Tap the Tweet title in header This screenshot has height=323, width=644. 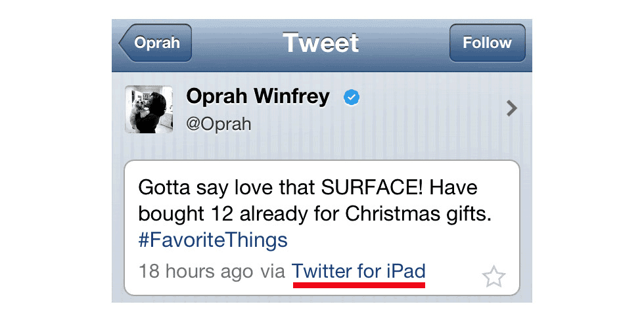[321, 43]
